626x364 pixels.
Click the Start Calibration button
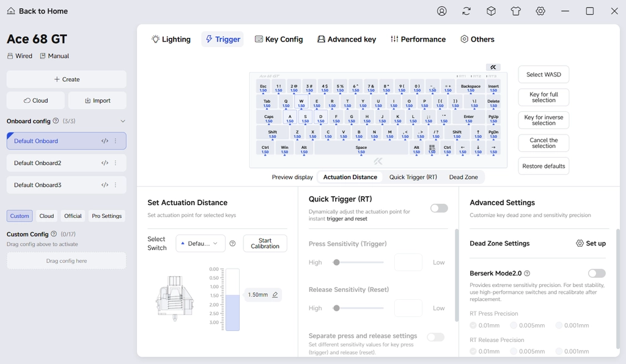(265, 243)
